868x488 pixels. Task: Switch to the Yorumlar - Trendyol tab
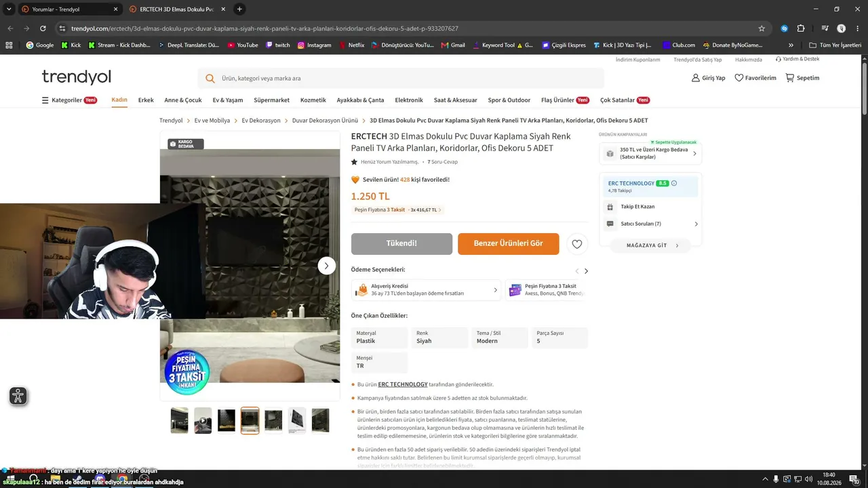[x=68, y=9]
